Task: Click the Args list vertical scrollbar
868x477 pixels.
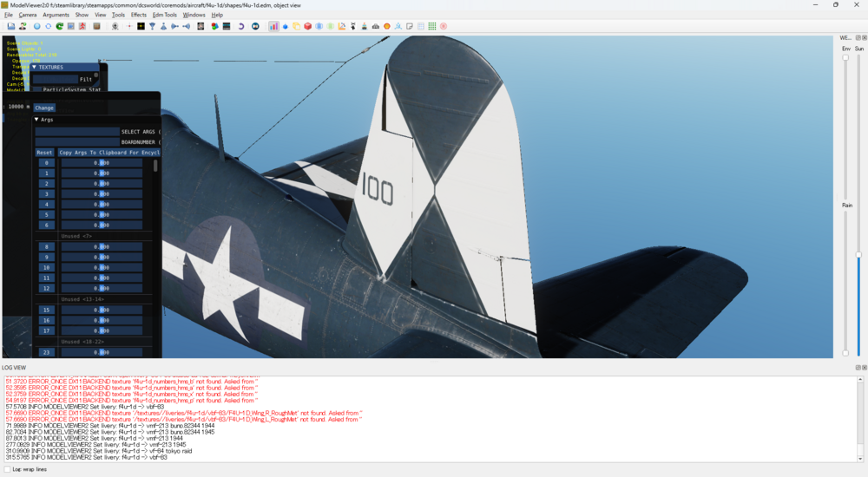Action: pos(155,166)
